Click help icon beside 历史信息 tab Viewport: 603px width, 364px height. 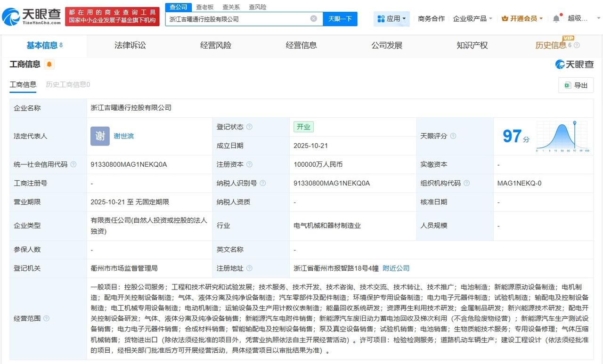[x=577, y=45]
